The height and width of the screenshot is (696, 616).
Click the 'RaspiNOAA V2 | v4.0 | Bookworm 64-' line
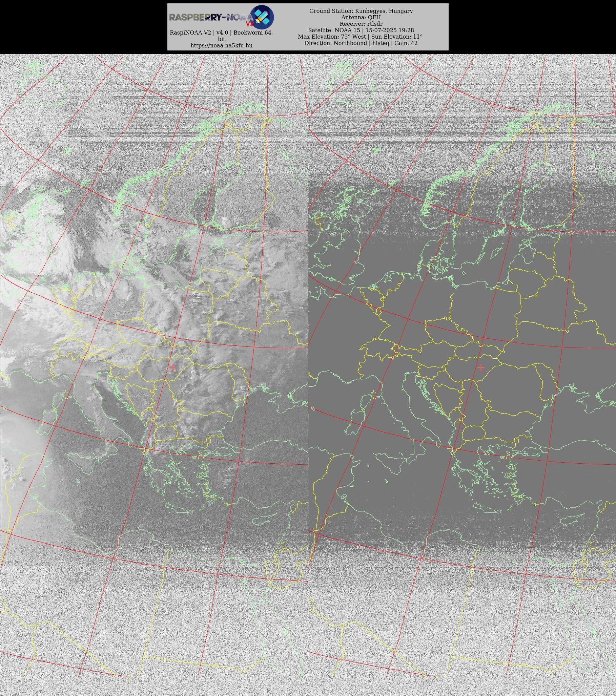[x=222, y=33]
